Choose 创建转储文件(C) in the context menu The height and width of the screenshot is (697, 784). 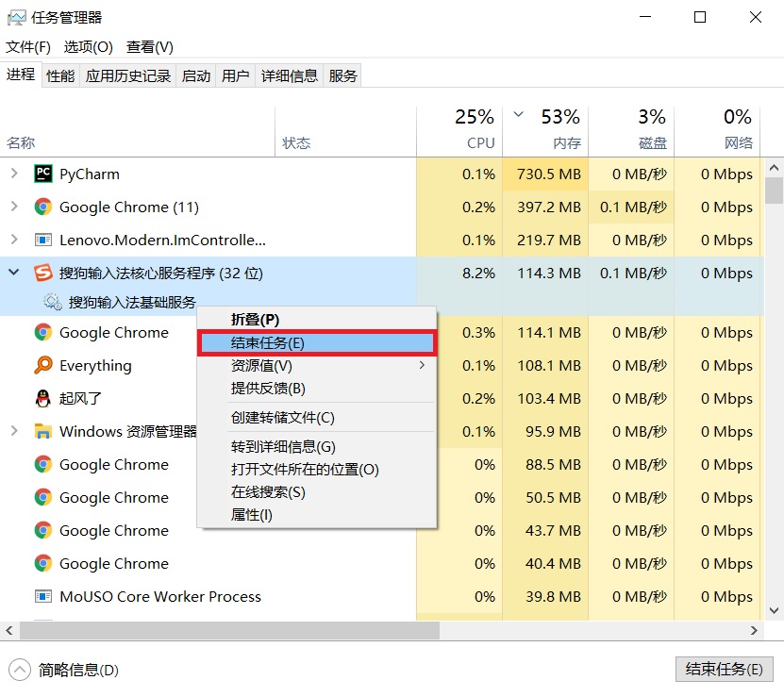click(x=316, y=418)
